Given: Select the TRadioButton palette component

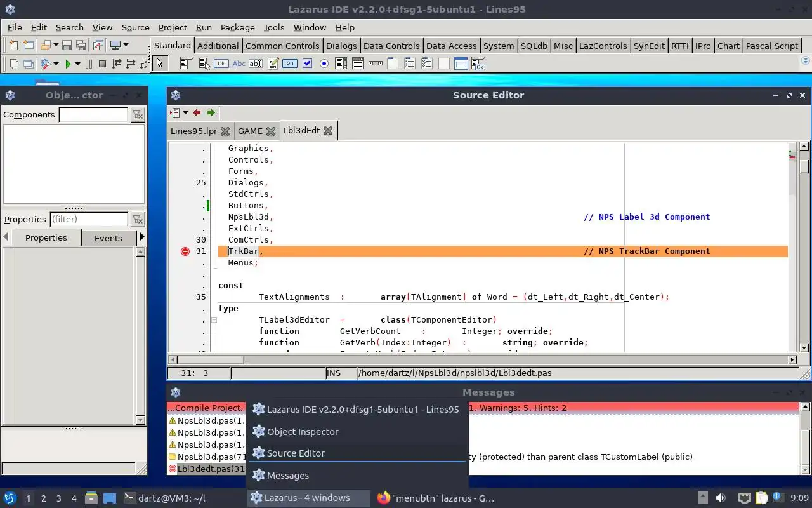Looking at the screenshot, I should click(324, 63).
